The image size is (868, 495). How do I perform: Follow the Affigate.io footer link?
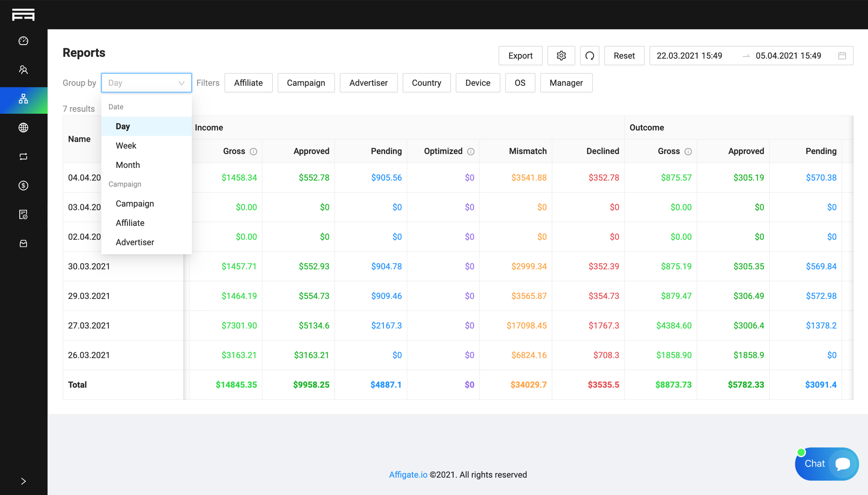408,474
